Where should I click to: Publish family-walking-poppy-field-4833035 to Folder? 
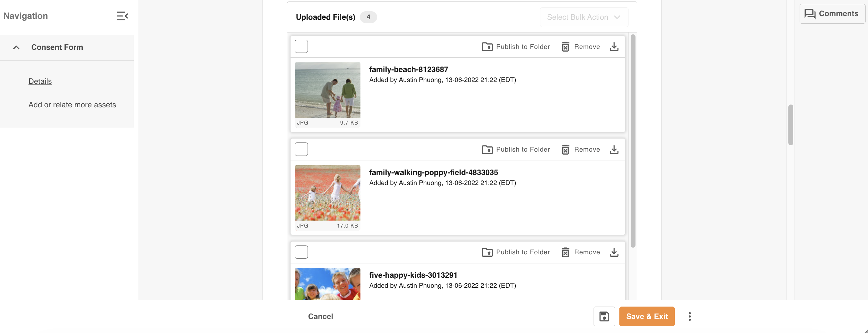[x=515, y=149]
